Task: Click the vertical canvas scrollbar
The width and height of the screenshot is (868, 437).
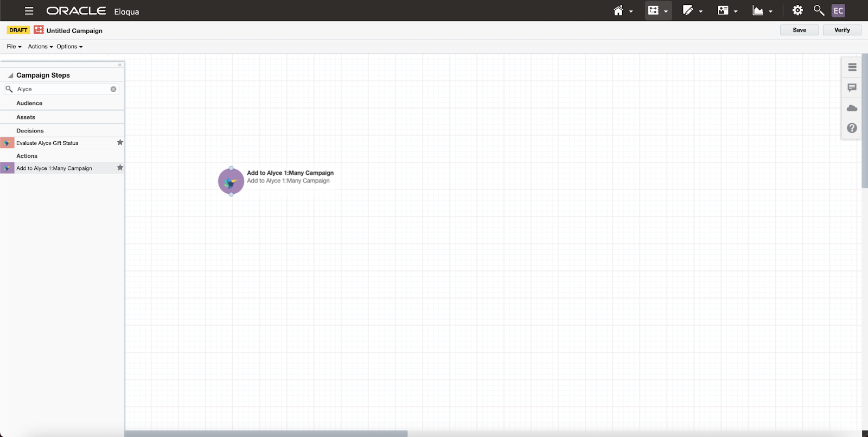Action: click(x=865, y=121)
